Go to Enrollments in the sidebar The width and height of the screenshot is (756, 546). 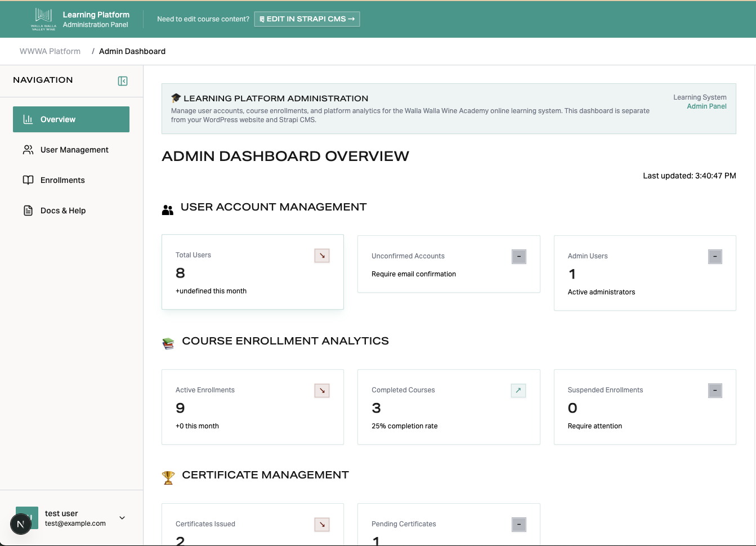71,180
